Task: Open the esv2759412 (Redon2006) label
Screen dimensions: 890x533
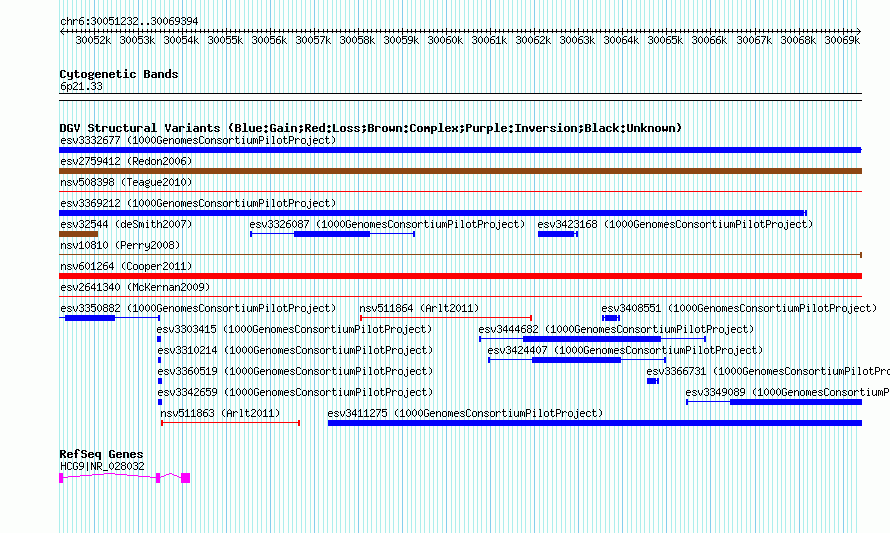Action: tap(126, 161)
